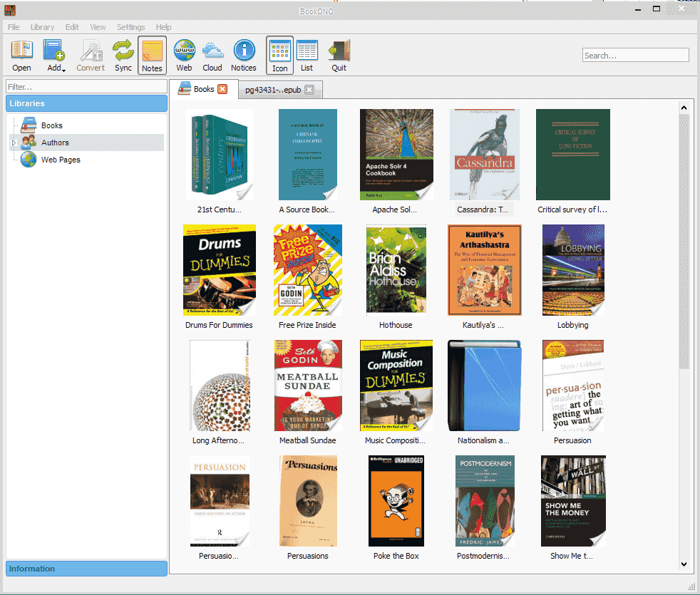
Task: Switch to Icon view mode
Action: (x=280, y=56)
